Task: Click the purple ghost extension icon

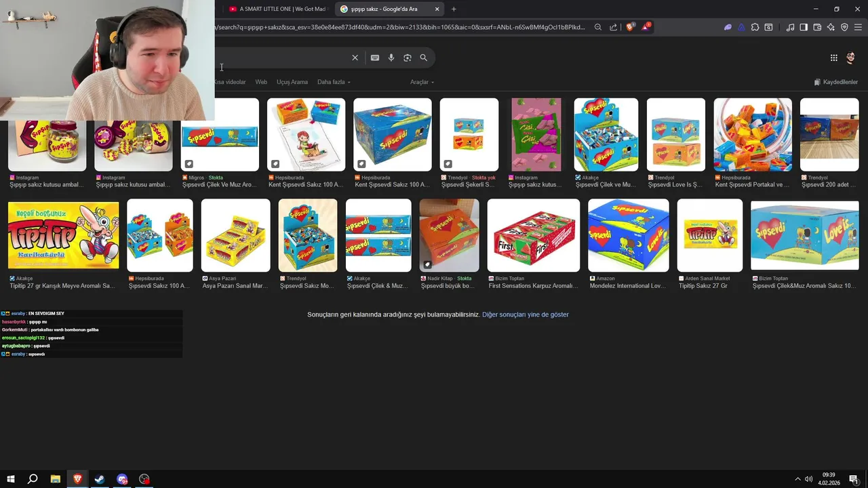Action: tap(728, 27)
